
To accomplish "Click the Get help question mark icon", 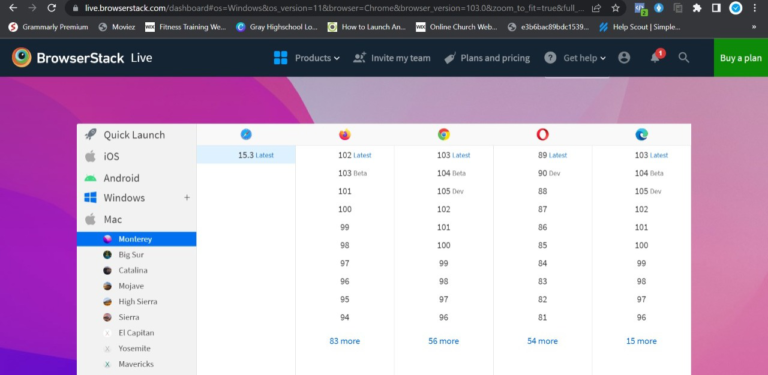I will (550, 58).
